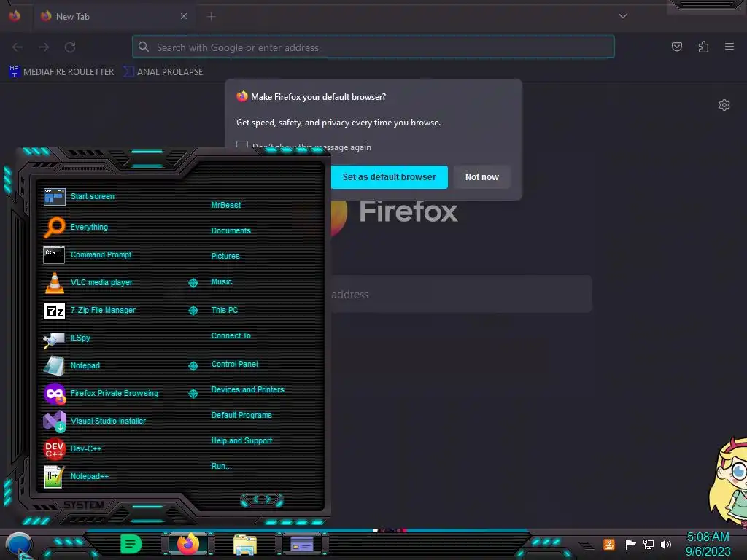The image size is (747, 560).
Task: Expand VLC media player jump list
Action: click(x=193, y=283)
